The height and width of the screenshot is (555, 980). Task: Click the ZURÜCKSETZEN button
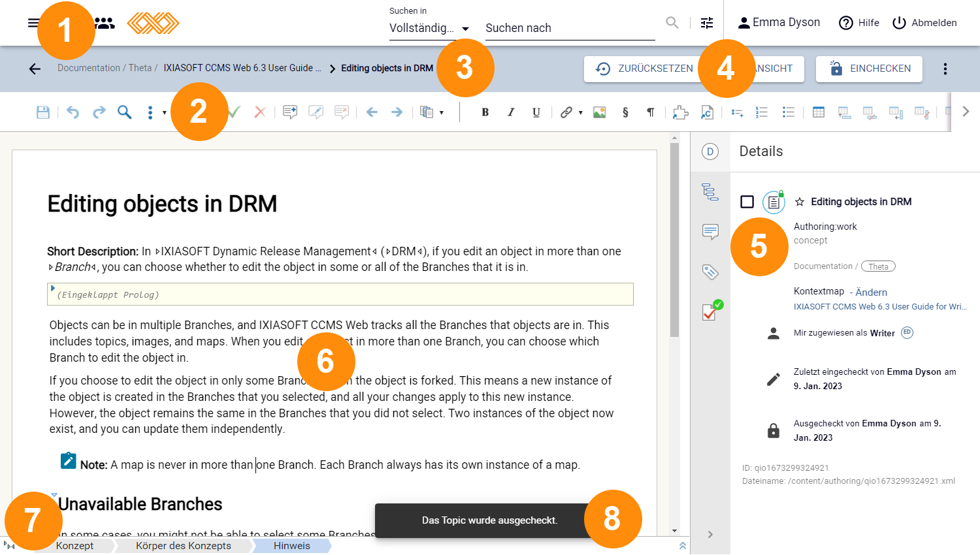click(x=644, y=69)
